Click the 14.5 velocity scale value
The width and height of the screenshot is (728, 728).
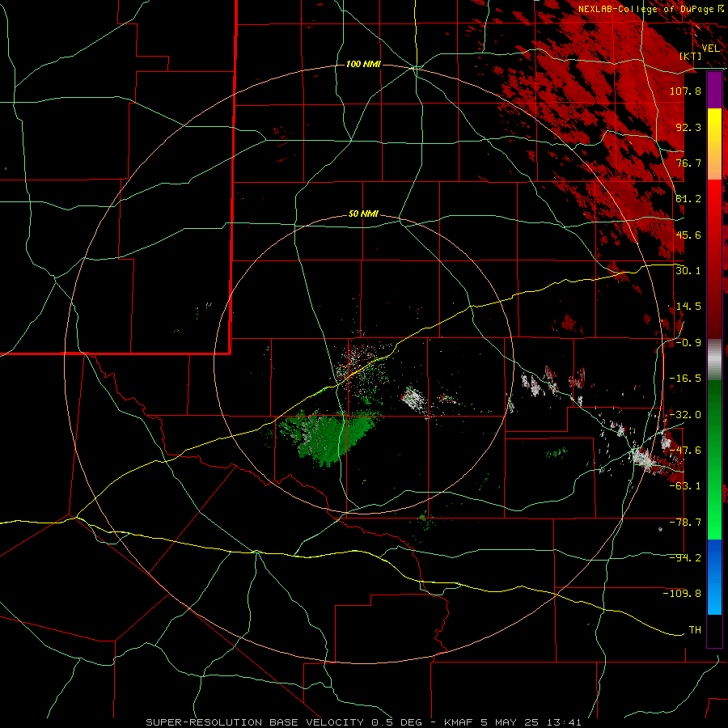(x=688, y=307)
